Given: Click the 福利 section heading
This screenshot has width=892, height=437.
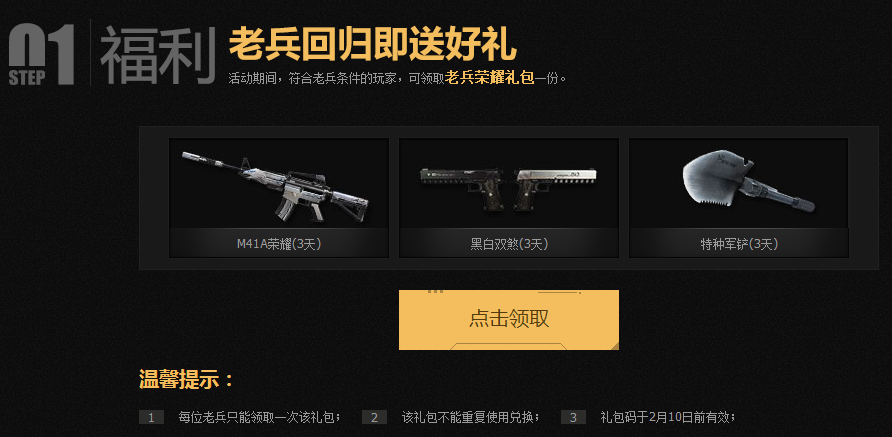Looking at the screenshot, I should 158,55.
